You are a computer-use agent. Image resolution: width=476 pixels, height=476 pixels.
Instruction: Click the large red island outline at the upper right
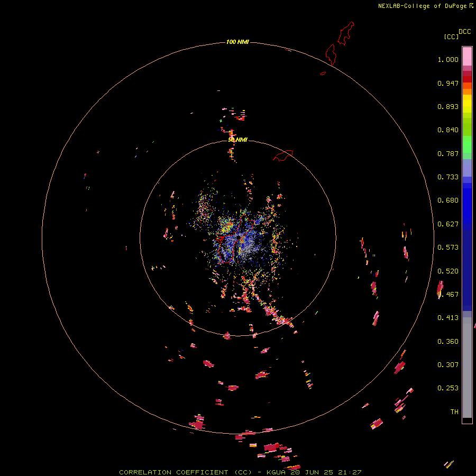(346, 33)
